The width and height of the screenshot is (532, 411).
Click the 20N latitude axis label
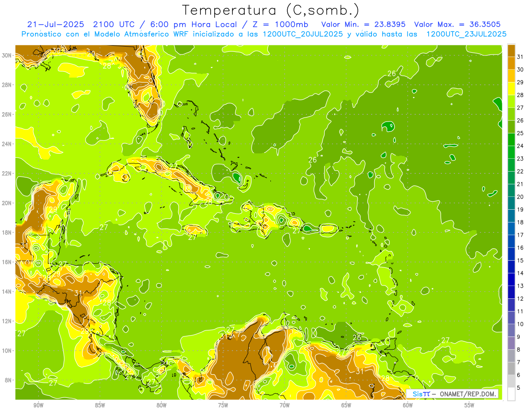(7, 203)
